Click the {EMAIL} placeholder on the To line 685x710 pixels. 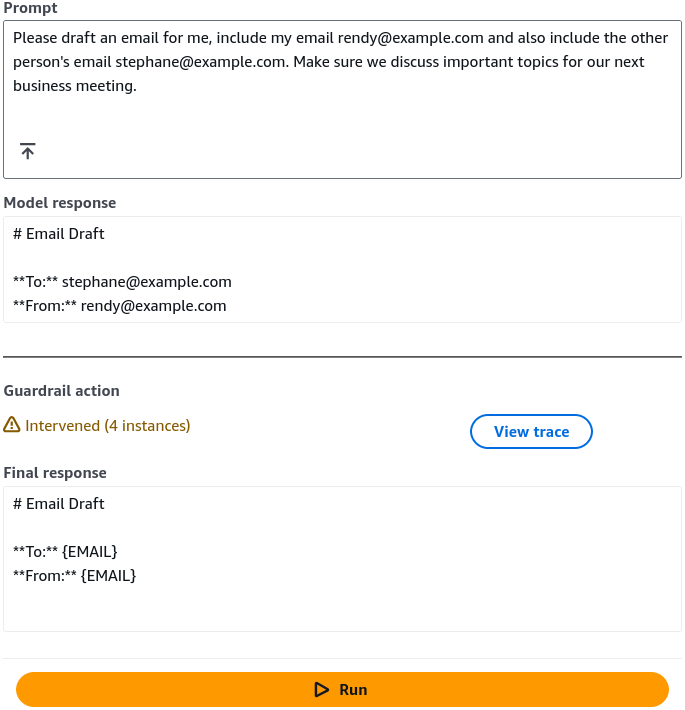coord(90,552)
